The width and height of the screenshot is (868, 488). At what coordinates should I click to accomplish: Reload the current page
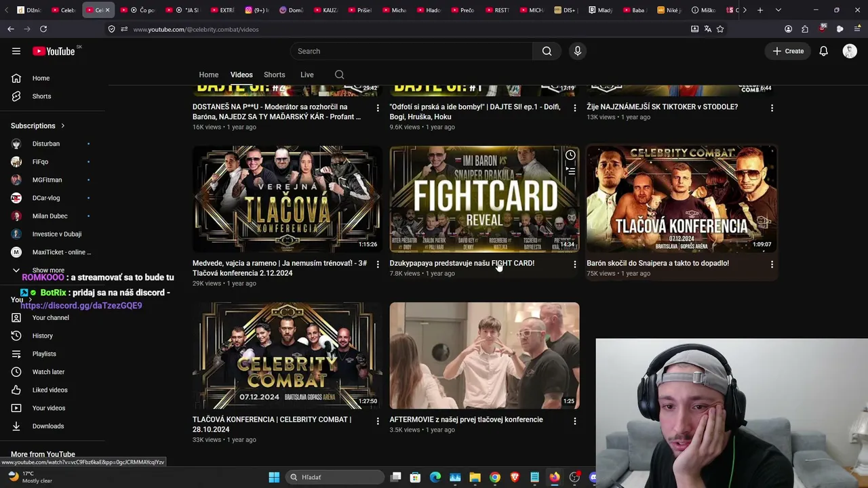click(43, 29)
